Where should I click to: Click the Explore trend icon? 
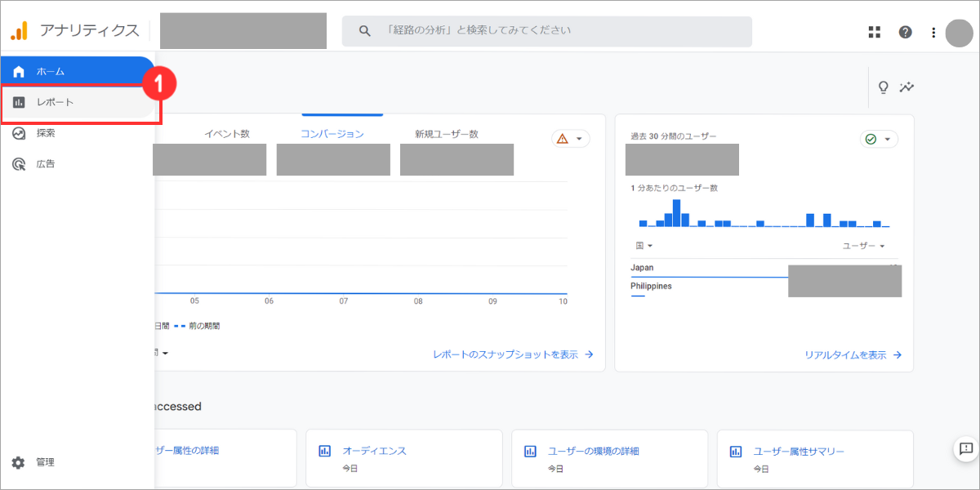(x=19, y=133)
